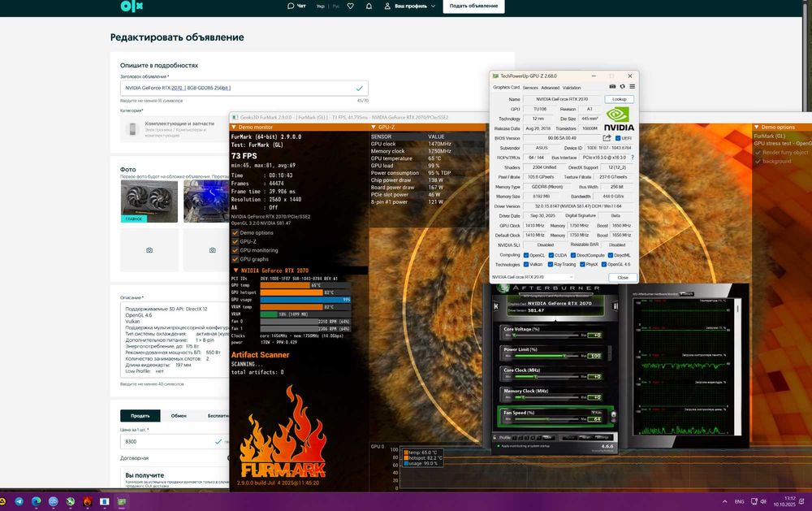
Task: Uncheck GPU monitoring in FurMark demo monitor
Action: (x=235, y=250)
